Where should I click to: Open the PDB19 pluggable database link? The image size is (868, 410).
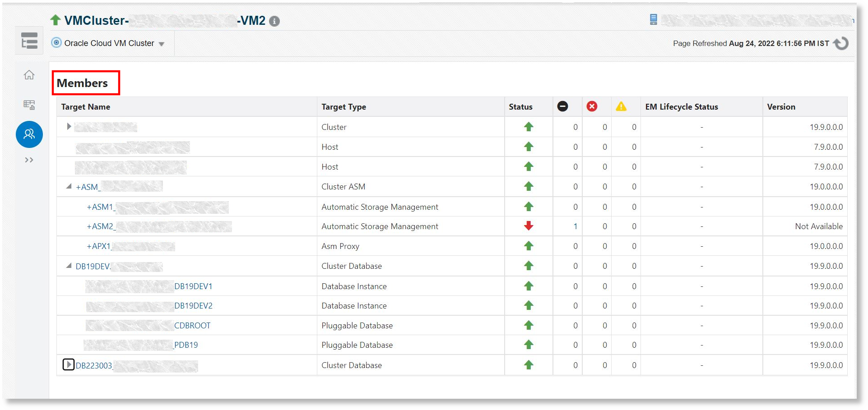pos(186,345)
